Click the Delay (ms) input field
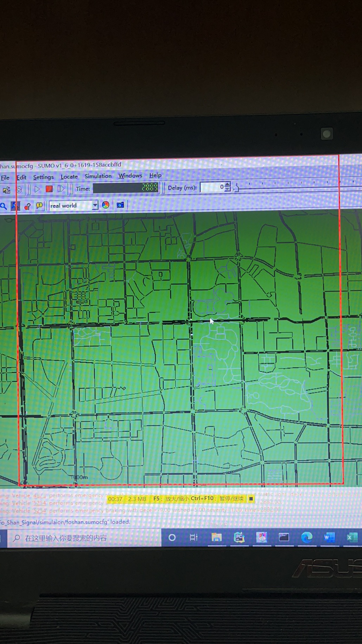Image resolution: width=362 pixels, height=644 pixels. pyautogui.click(x=212, y=187)
